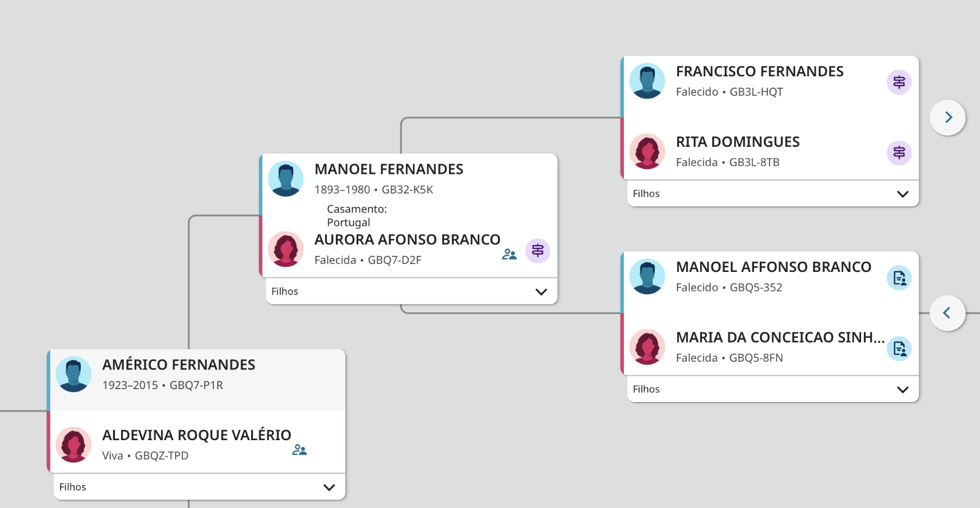Open Aurora Afonso Branco person name

(x=407, y=240)
